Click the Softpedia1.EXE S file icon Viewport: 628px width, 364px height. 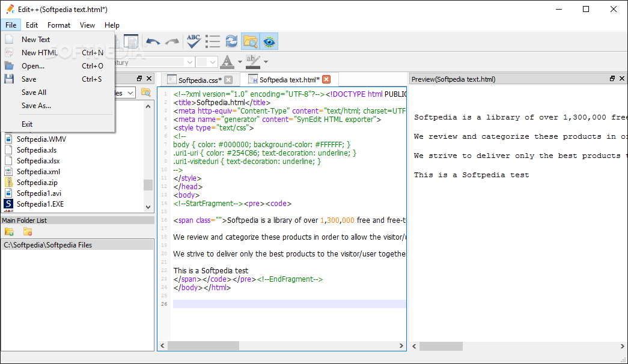tap(8, 204)
